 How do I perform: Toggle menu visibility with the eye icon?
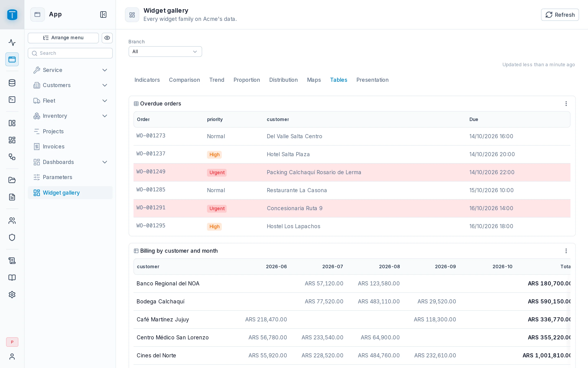click(x=107, y=38)
